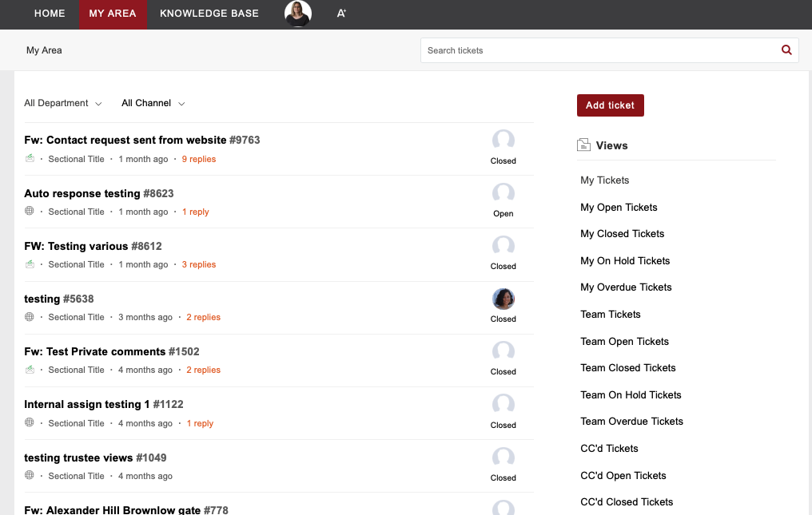Go to the Home tab
The width and height of the screenshot is (812, 515).
pos(50,14)
